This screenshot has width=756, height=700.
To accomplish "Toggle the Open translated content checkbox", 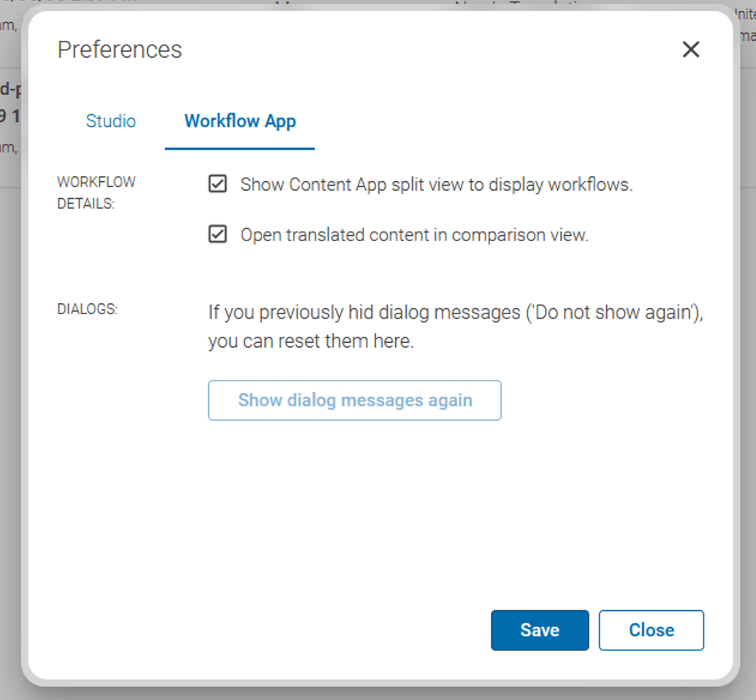I will 218,235.
